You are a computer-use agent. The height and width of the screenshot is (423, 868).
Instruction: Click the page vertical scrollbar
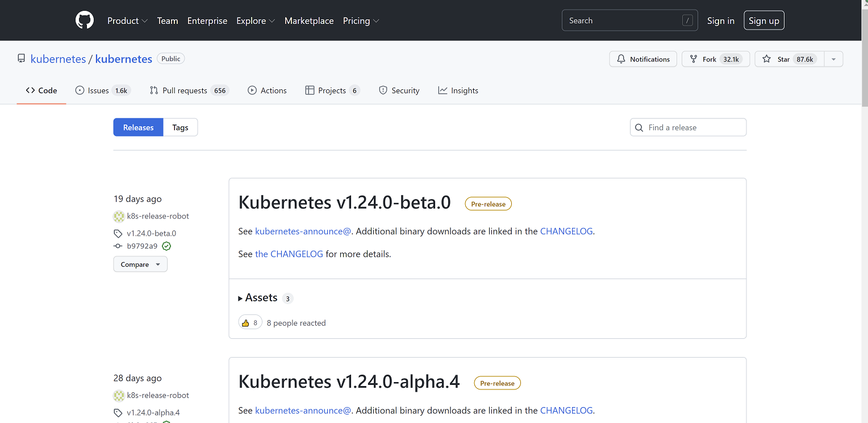coord(864,57)
